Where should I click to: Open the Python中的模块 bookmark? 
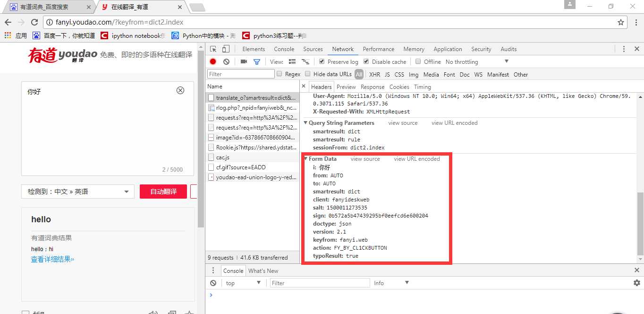pos(203,35)
